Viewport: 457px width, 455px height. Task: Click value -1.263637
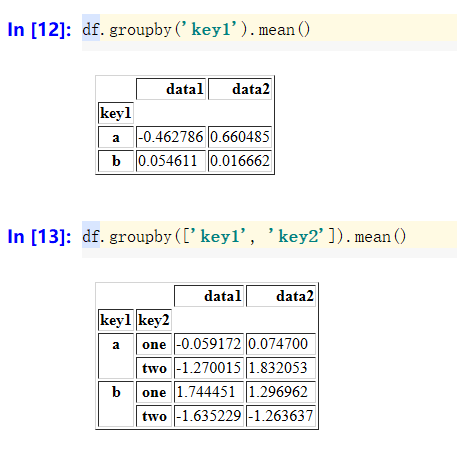coord(281,416)
